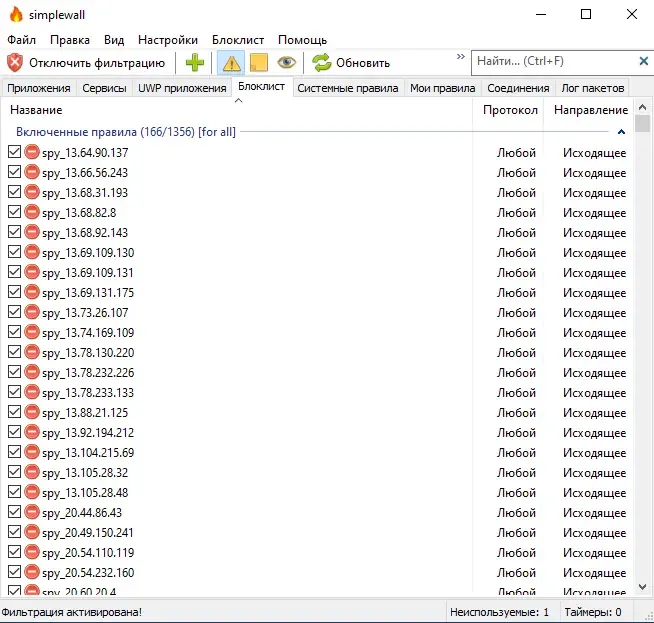This screenshot has height=623, width=654.
Task: Sort by the Название column header
Action: tap(237, 110)
